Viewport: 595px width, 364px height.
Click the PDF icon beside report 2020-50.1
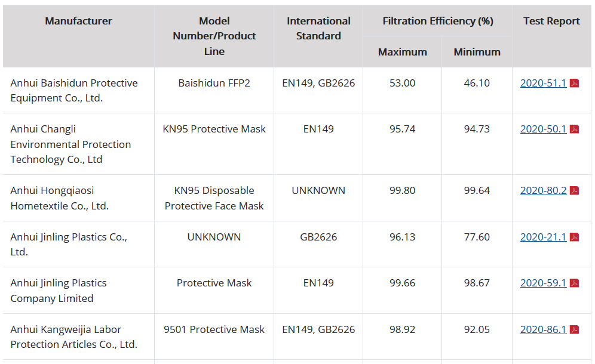point(575,129)
